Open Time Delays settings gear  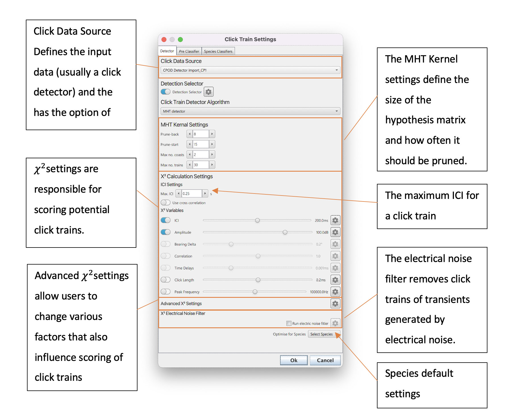tap(335, 268)
